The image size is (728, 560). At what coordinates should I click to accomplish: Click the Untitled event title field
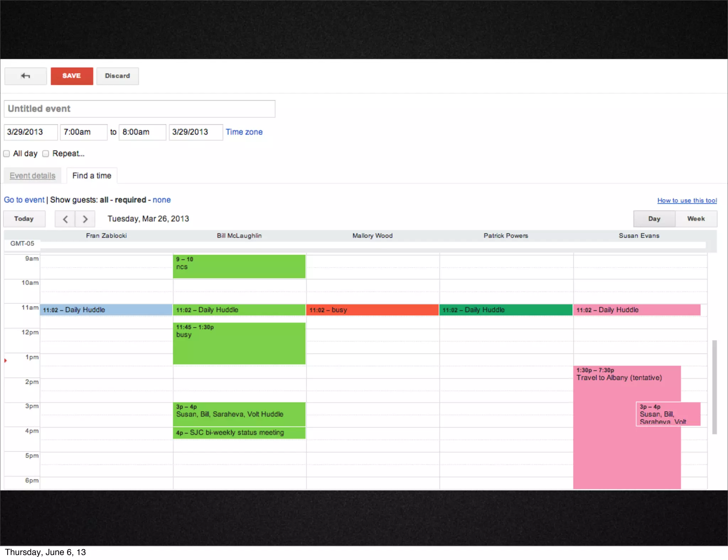pyautogui.click(x=139, y=109)
